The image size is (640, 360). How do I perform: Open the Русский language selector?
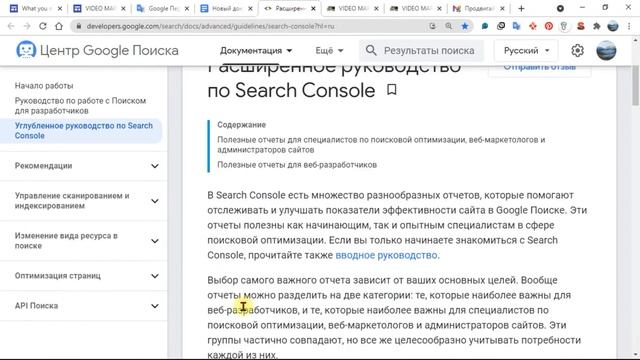coord(526,51)
